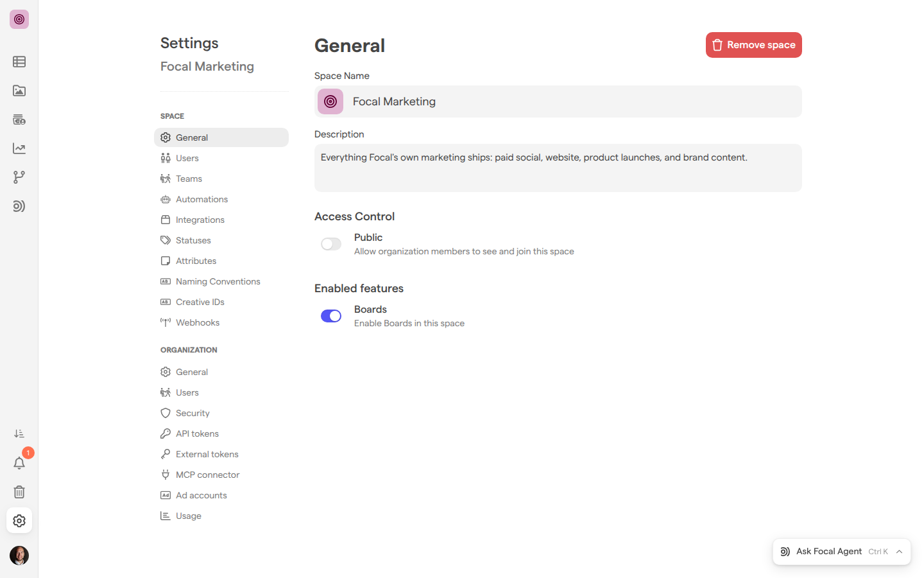Select General under Space settings
Screen dimensions: 924x578
(221, 137)
